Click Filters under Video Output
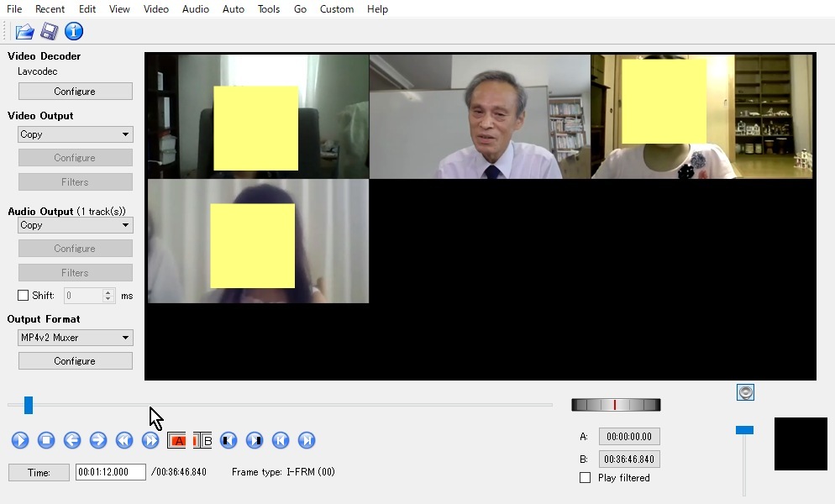 (75, 181)
